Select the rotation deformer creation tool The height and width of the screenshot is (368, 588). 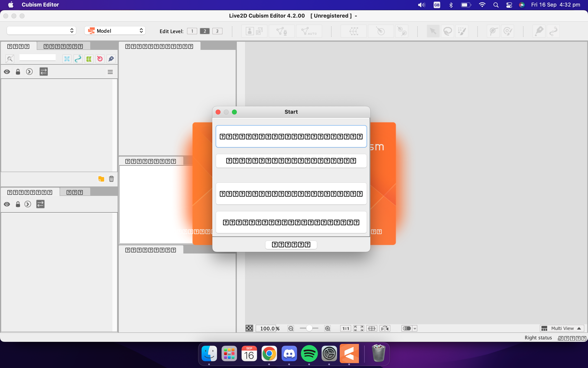(402, 31)
